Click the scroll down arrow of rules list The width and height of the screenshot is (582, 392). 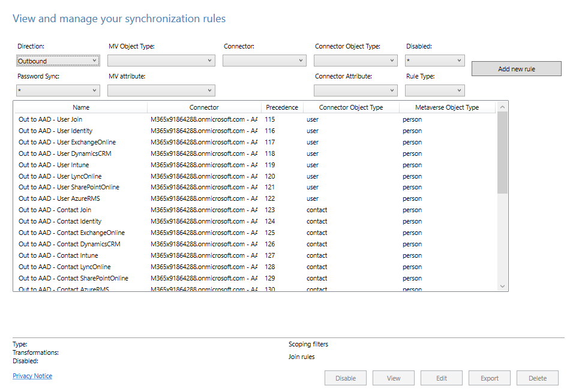click(x=502, y=286)
